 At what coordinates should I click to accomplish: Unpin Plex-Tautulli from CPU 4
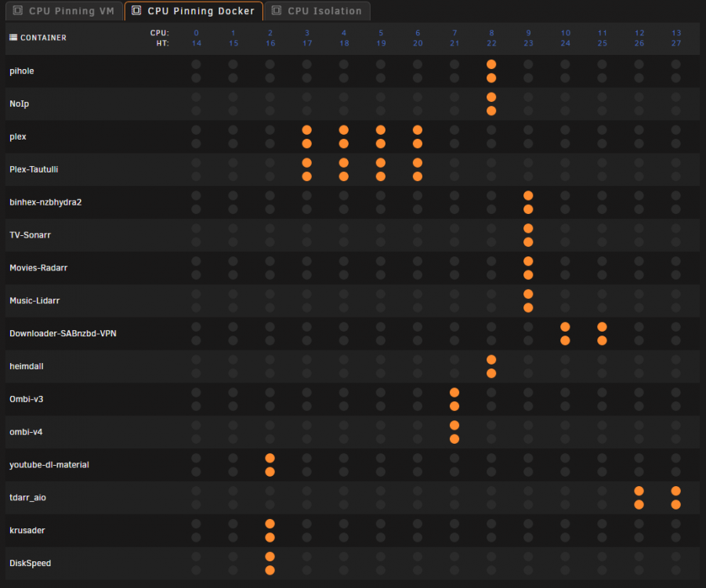[x=343, y=162]
